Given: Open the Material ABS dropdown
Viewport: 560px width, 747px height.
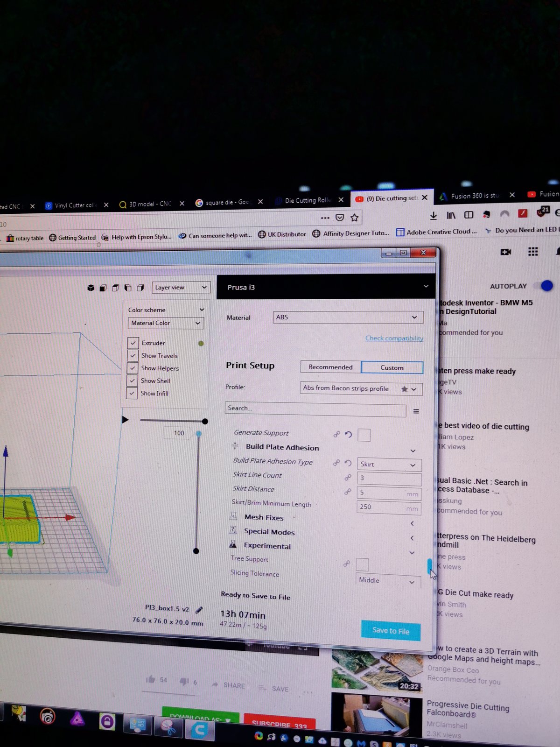Looking at the screenshot, I should [348, 317].
